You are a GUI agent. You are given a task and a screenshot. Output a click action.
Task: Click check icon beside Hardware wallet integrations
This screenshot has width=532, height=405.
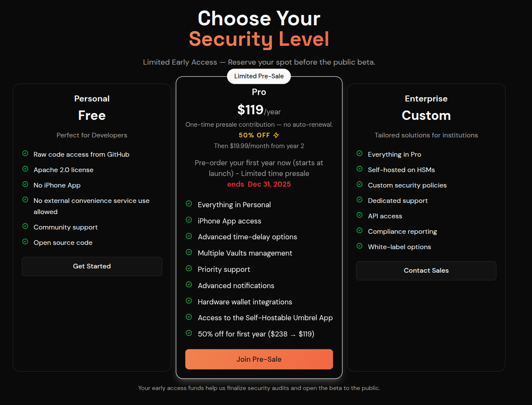pos(189,301)
